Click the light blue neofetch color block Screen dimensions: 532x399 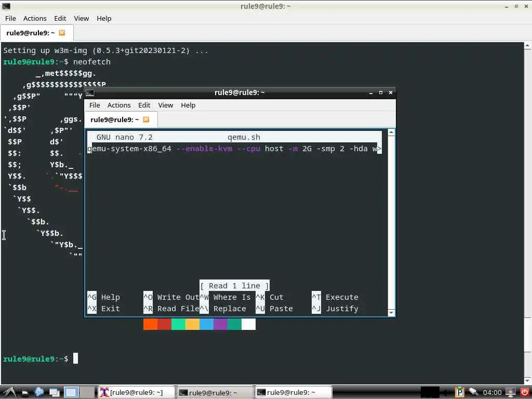(206, 324)
